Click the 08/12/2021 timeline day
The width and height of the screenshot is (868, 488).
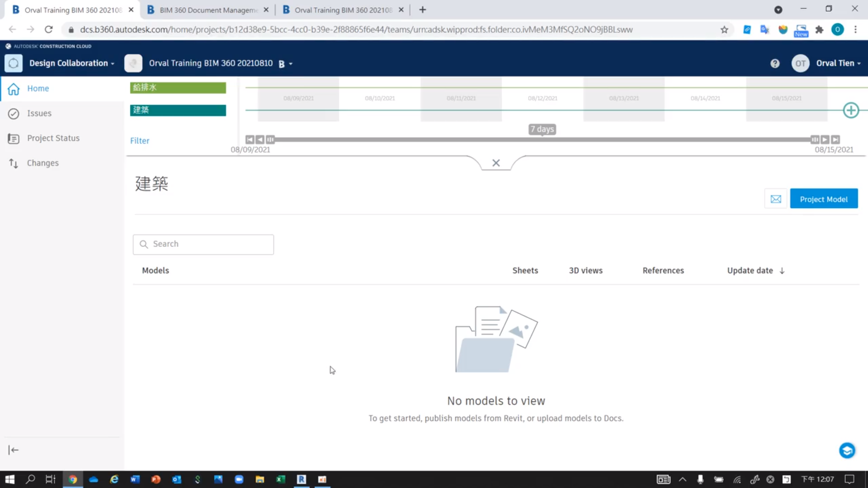click(542, 99)
